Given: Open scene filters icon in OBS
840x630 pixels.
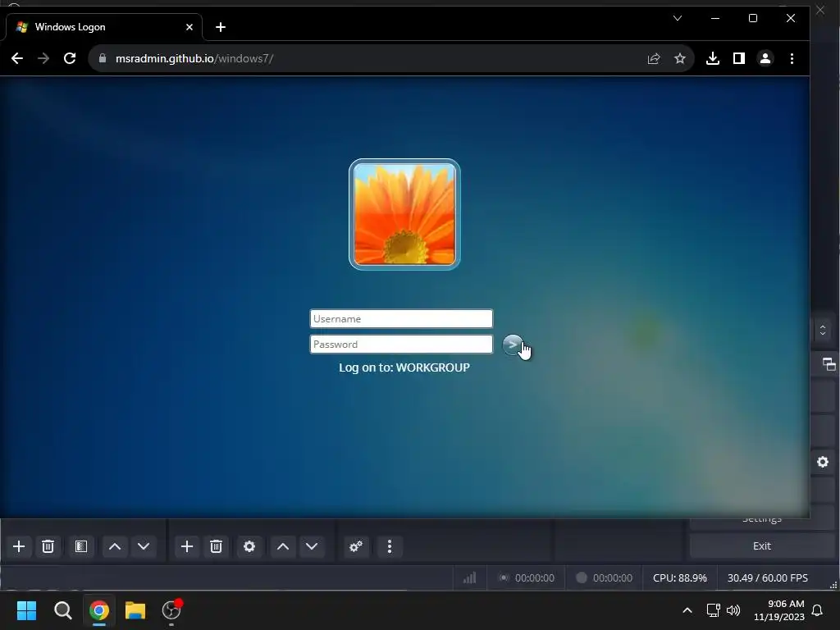Looking at the screenshot, I should coord(81,546).
